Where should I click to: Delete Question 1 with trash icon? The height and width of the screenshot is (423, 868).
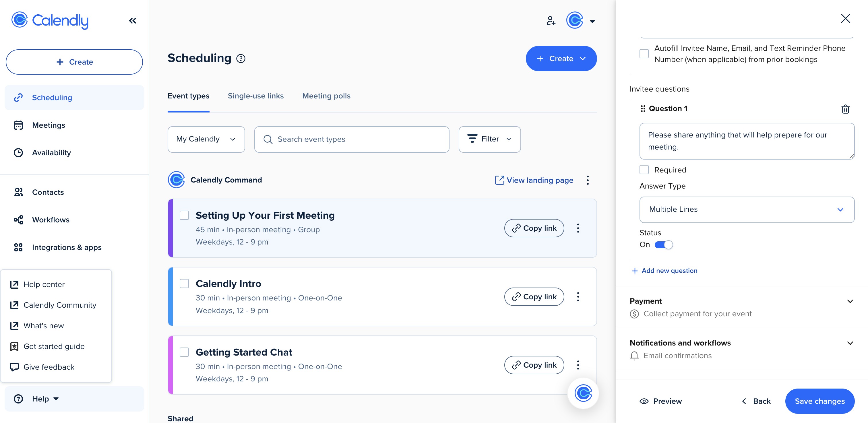(x=845, y=109)
